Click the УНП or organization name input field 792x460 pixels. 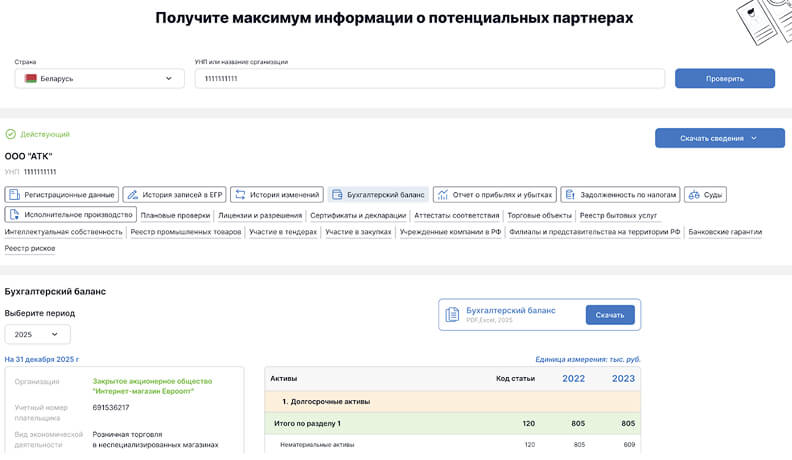tap(429, 78)
